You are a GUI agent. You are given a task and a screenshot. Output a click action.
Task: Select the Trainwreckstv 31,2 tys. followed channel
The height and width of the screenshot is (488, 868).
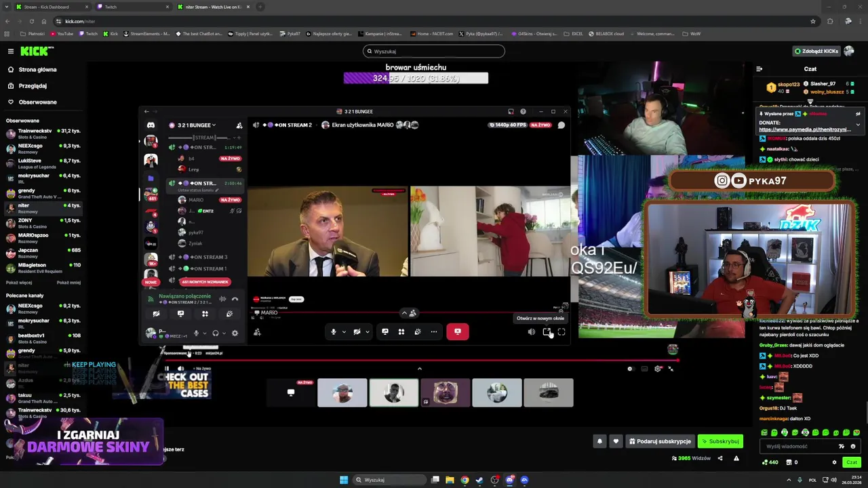(42, 133)
